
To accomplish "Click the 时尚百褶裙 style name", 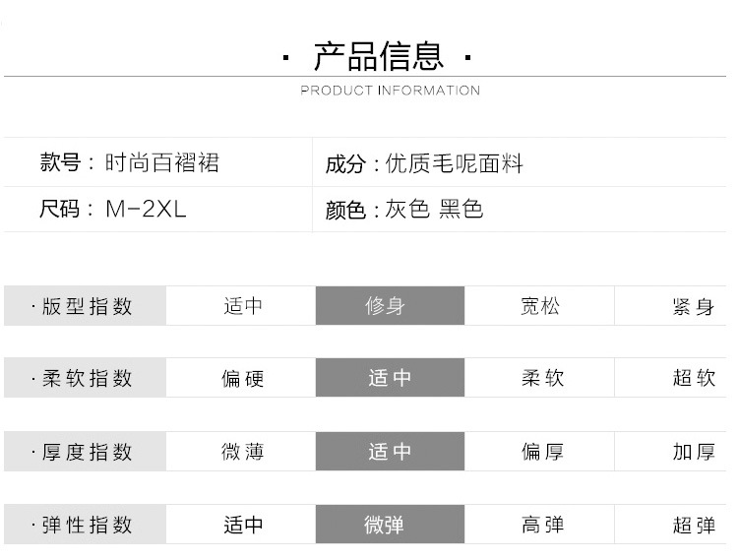I will point(161,162).
